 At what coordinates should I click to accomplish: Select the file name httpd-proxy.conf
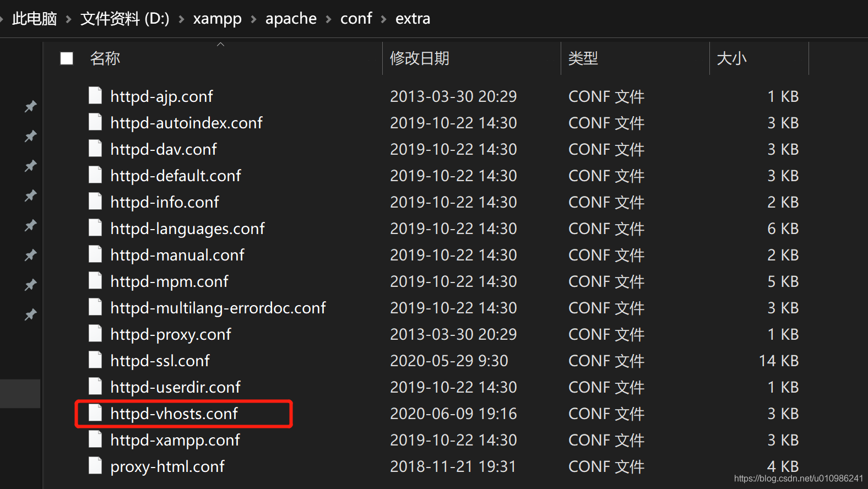171,334
